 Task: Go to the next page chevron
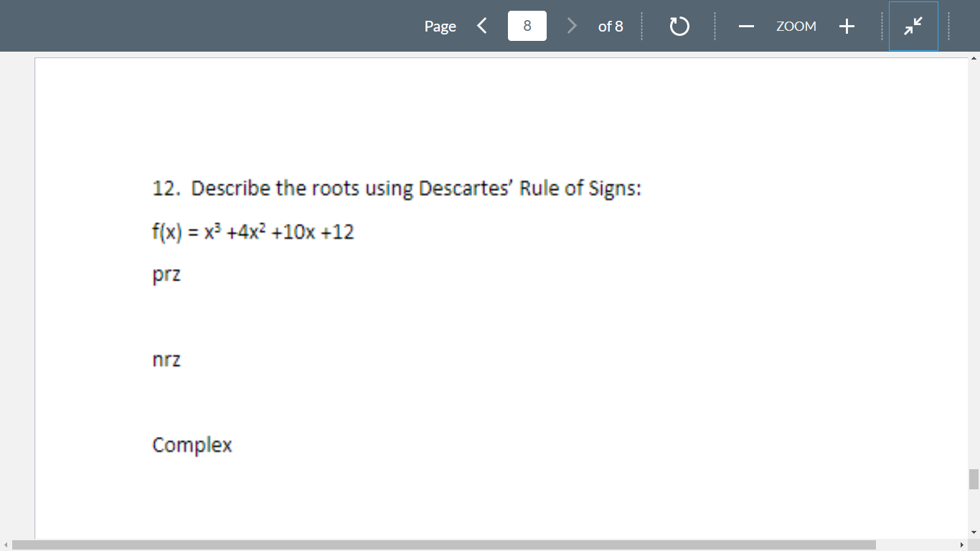coord(572,26)
